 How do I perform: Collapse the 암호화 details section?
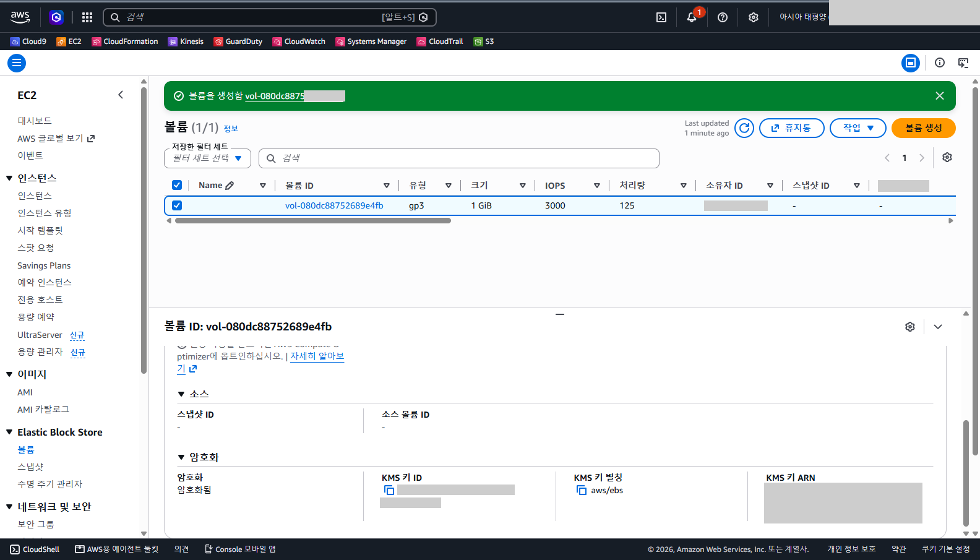(181, 457)
